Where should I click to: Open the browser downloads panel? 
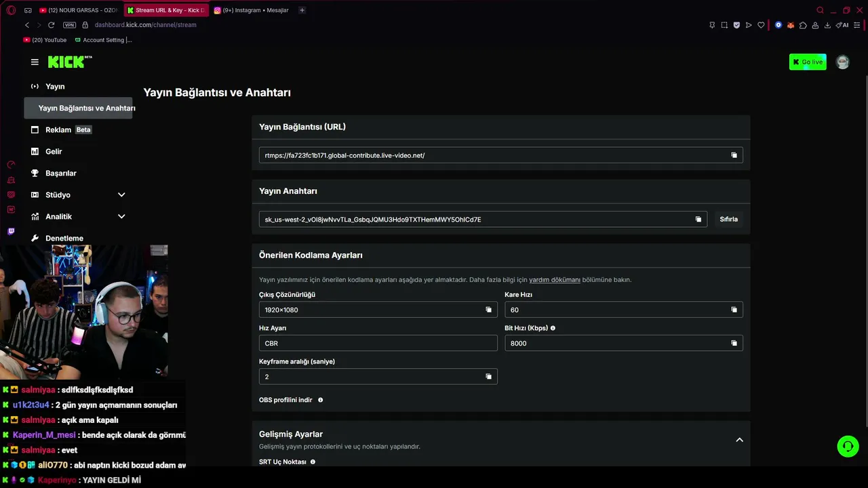(827, 25)
